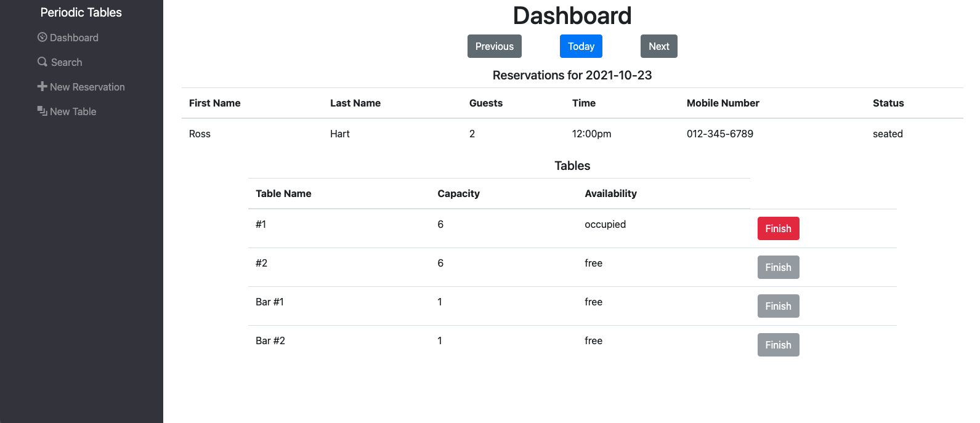The image size is (980, 423).
Task: Click the 'occupied' availability cell
Action: (605, 224)
